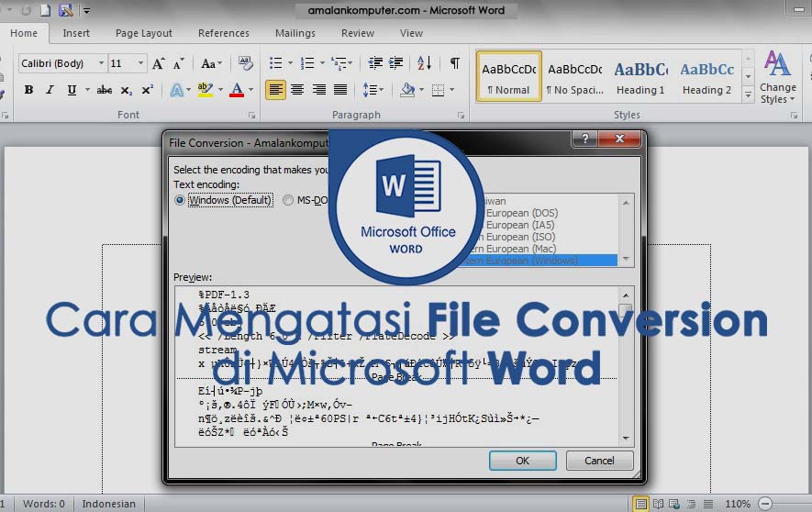812x512 pixels.
Task: Open the Font dialog launcher
Action: pyautogui.click(x=251, y=115)
